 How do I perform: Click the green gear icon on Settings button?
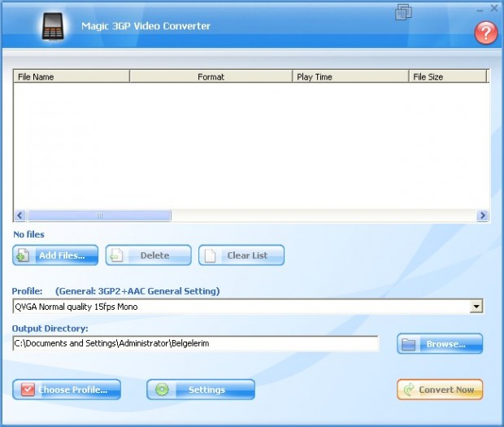pos(162,390)
